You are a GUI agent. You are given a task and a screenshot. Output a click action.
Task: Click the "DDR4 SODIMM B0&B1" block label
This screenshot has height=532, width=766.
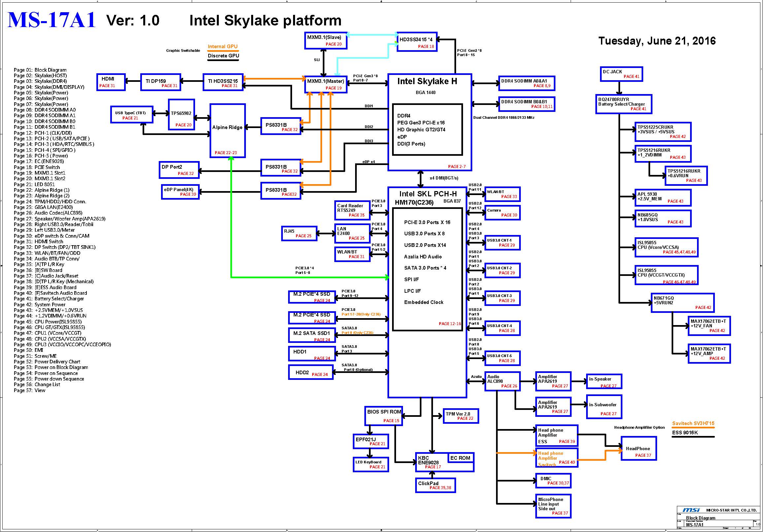[x=524, y=102]
